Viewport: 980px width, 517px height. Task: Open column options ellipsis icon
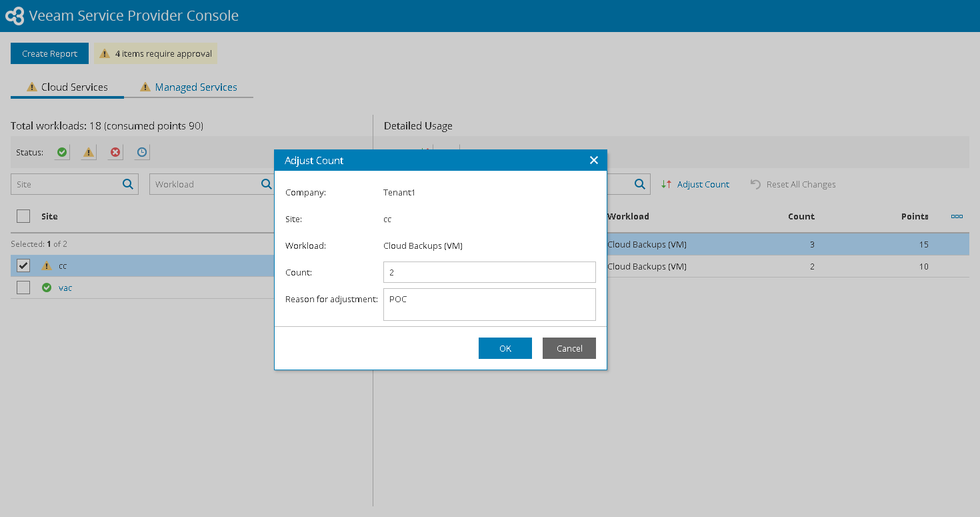click(x=957, y=216)
